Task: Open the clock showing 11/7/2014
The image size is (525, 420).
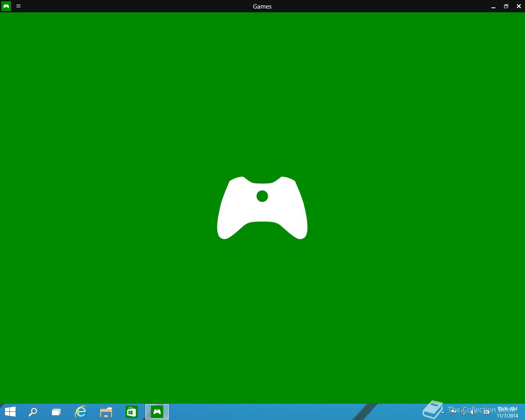Action: tap(507, 412)
